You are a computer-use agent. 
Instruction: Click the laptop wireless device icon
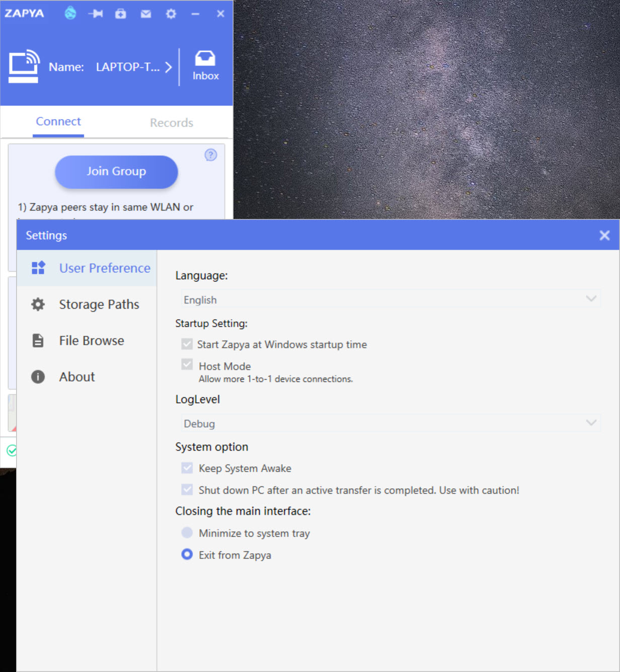point(24,66)
